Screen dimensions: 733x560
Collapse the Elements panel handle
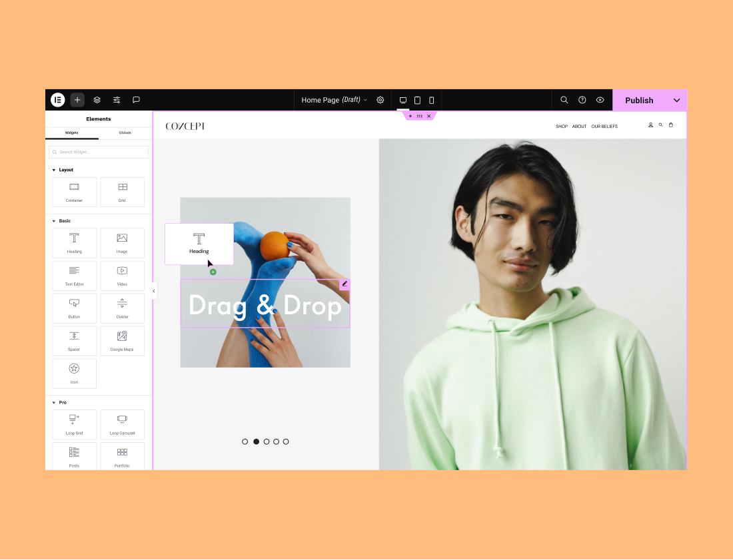154,291
